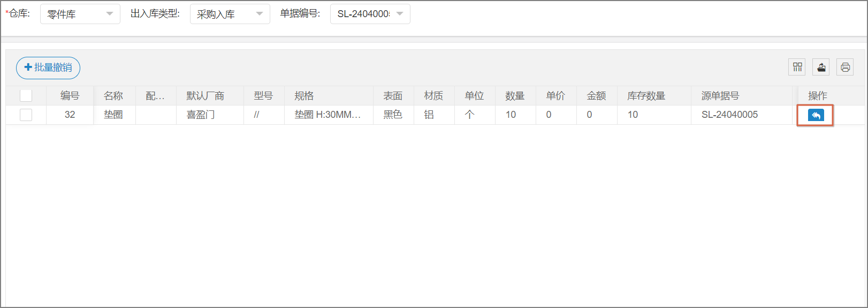
Task: Click the 源单据号 column header
Action: pyautogui.click(x=720, y=96)
